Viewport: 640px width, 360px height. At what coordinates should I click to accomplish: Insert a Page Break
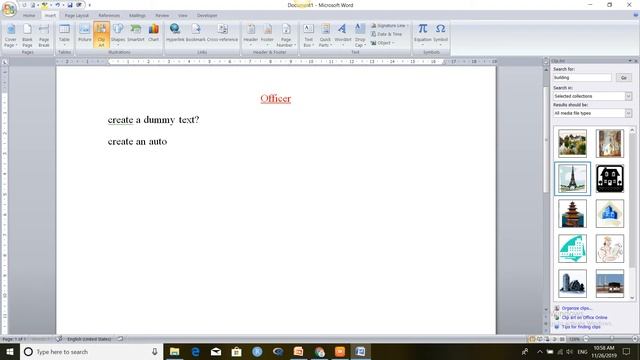point(44,35)
